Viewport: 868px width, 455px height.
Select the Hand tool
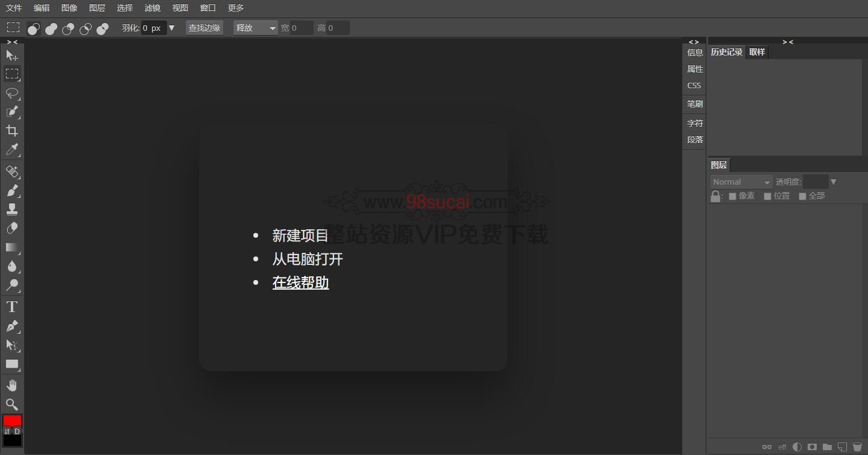click(x=12, y=385)
